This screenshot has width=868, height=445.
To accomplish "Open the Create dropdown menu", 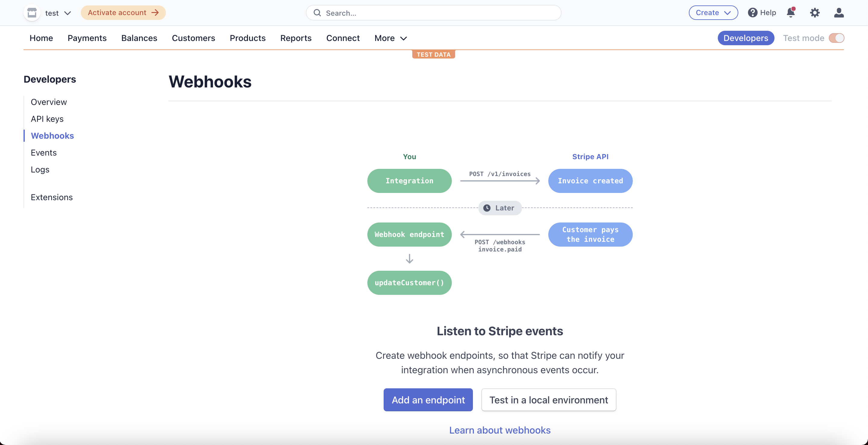I will [713, 13].
